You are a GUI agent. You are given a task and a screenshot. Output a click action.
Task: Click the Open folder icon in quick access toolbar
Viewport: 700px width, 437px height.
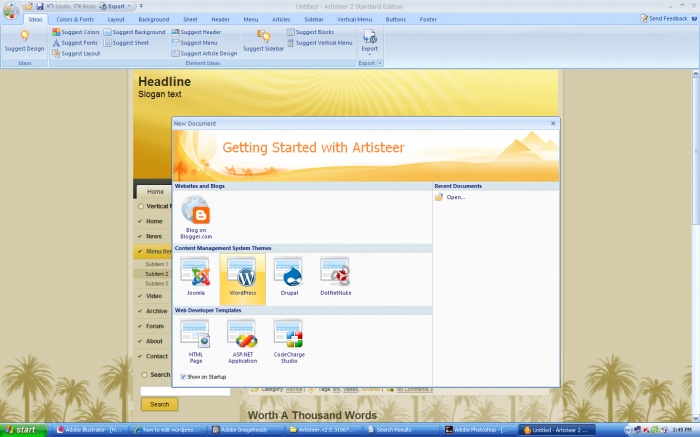tap(29, 6)
